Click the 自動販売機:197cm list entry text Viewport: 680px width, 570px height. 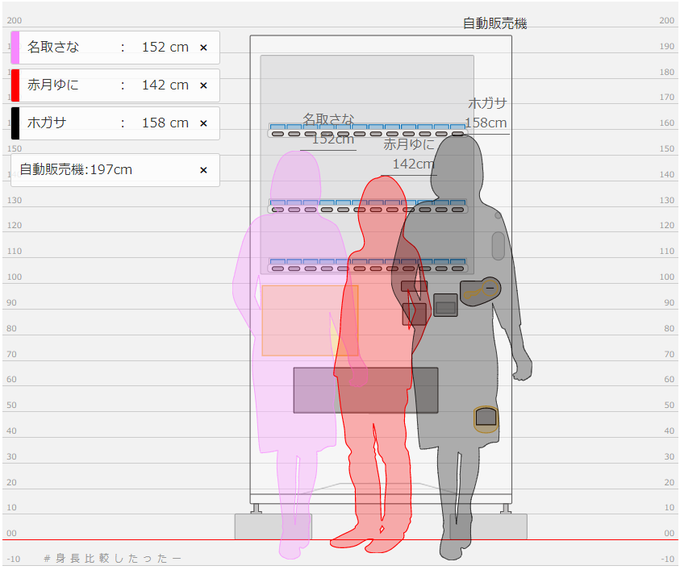click(76, 169)
